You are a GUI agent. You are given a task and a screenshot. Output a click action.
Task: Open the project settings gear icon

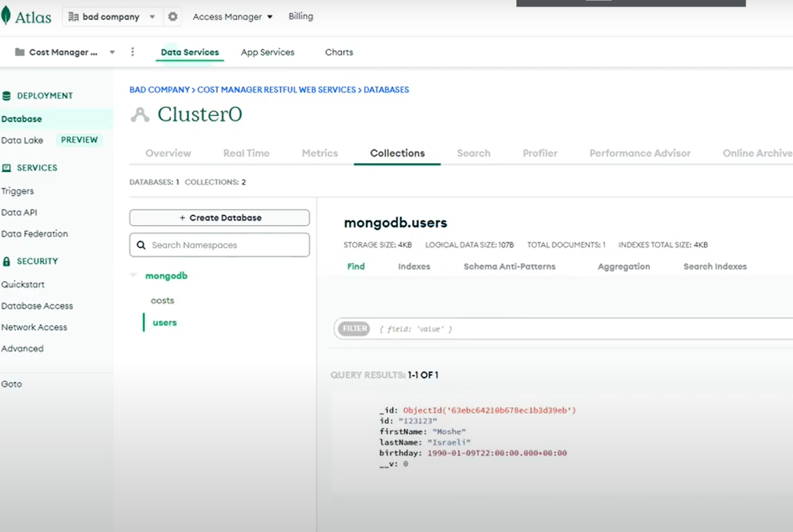(x=172, y=16)
